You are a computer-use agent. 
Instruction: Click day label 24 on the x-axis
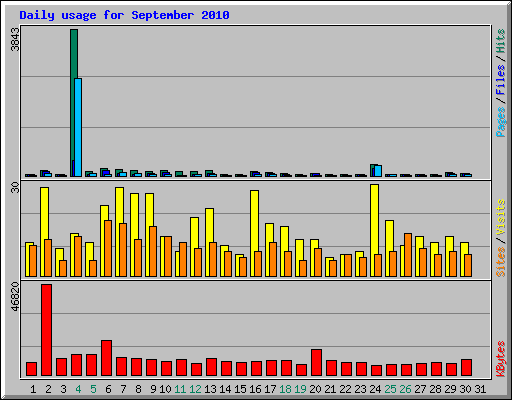coord(375,389)
